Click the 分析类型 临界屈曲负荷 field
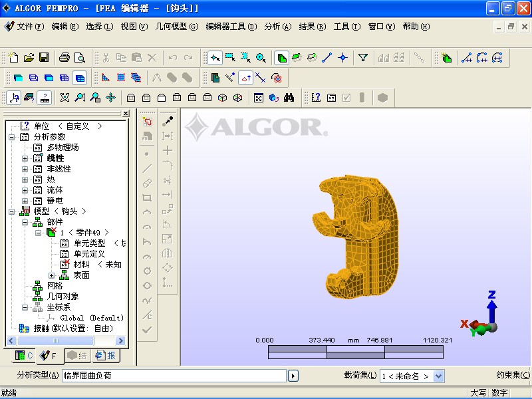This screenshot has width=532, height=399. point(174,376)
